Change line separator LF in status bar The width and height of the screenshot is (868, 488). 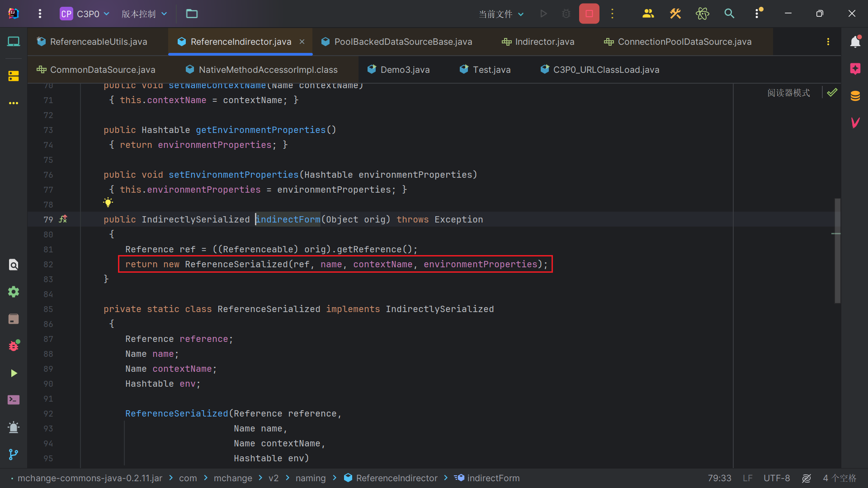[747, 478]
